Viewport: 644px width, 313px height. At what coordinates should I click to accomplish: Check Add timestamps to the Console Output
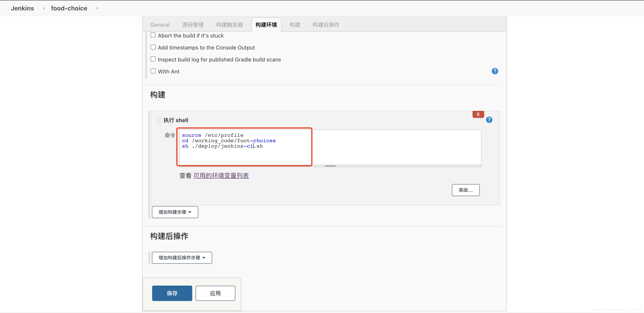[x=153, y=47]
